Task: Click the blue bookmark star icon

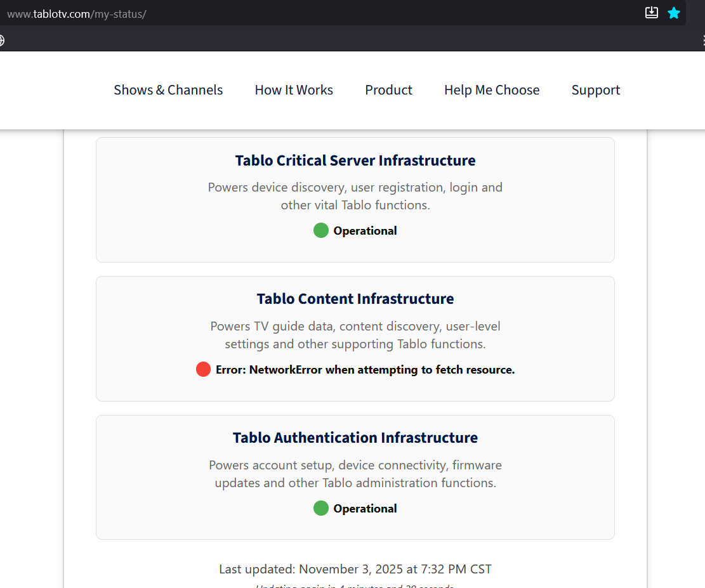Action: pyautogui.click(x=674, y=13)
